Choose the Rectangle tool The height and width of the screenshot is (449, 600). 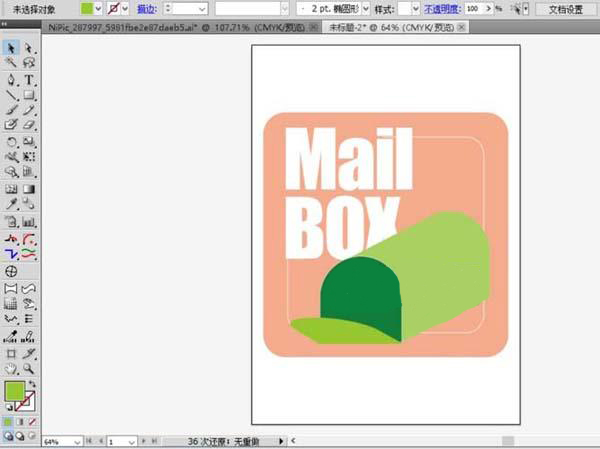29,95
